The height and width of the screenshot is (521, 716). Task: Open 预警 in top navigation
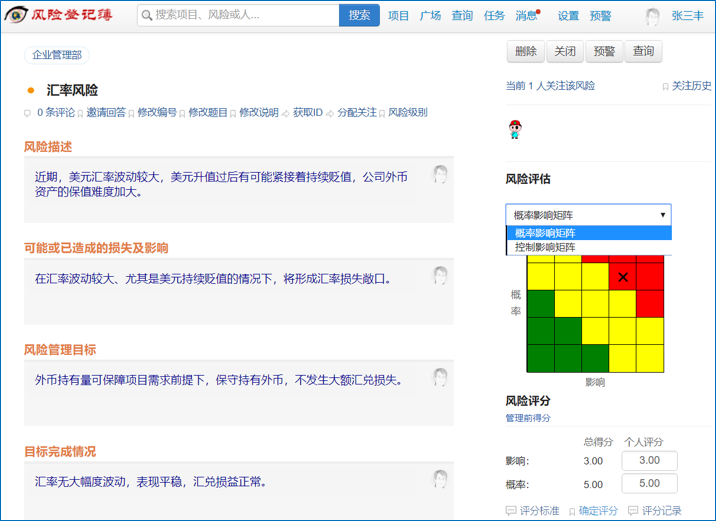click(600, 16)
